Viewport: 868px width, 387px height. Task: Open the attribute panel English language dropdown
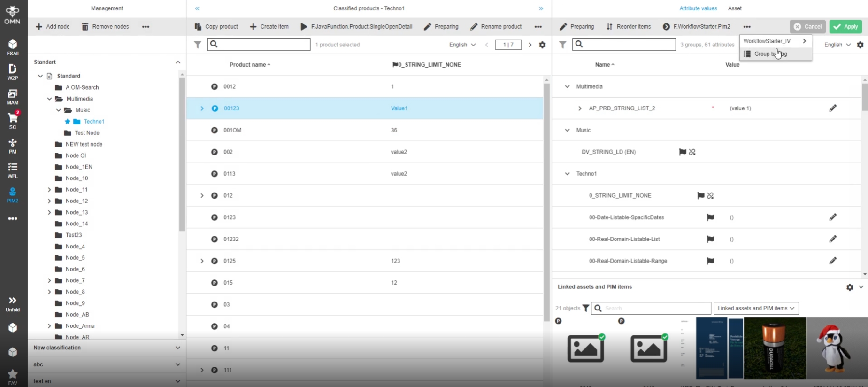(837, 45)
